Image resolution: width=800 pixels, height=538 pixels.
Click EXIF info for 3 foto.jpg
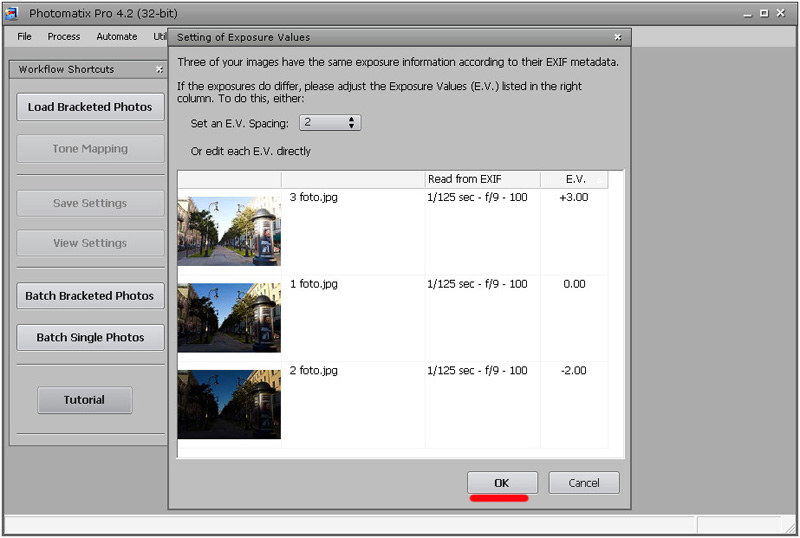(x=477, y=197)
